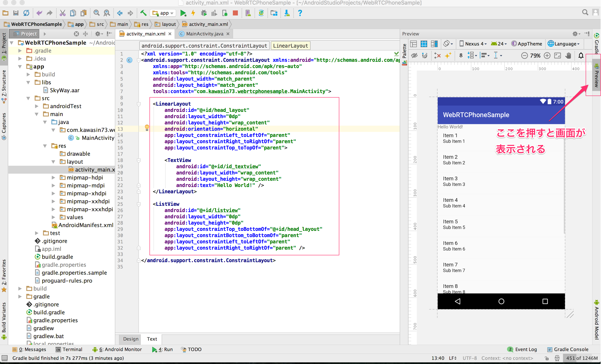
Task: Expand the mipmap-hdpi folder in Project tree
Action: [x=53, y=177]
